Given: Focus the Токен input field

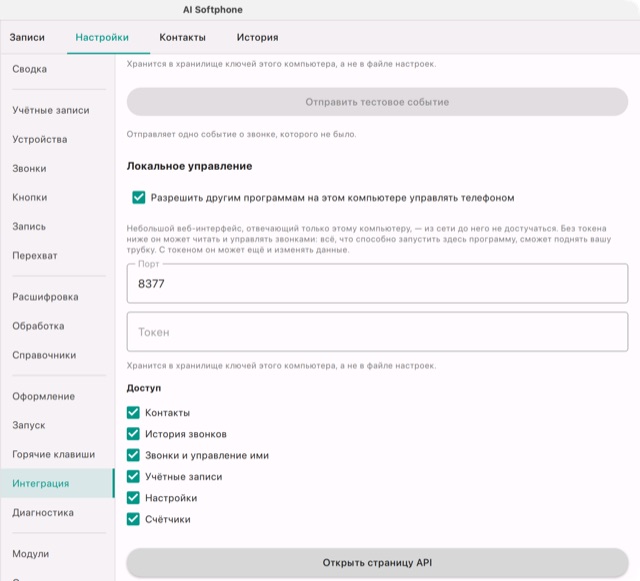Looking at the screenshot, I should [377, 332].
